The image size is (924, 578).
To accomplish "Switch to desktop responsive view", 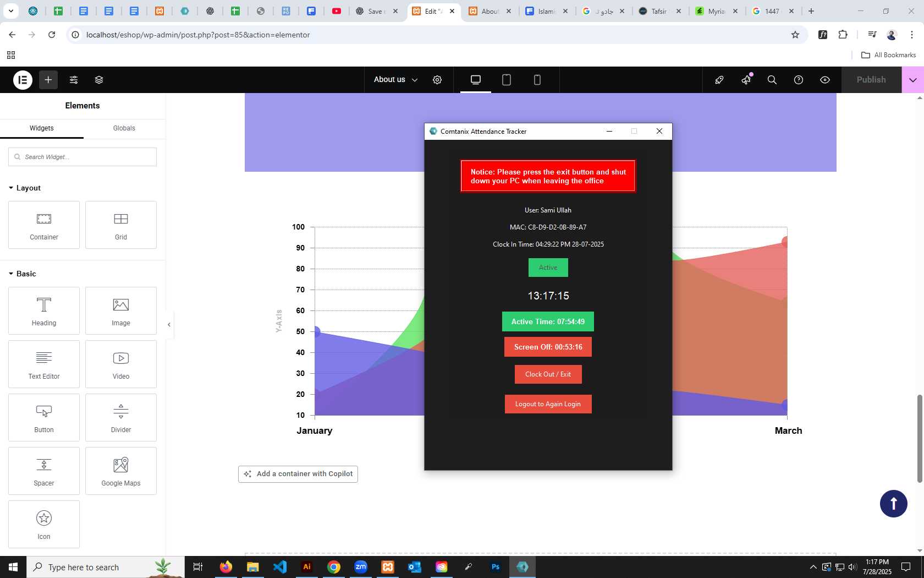I will tap(476, 80).
